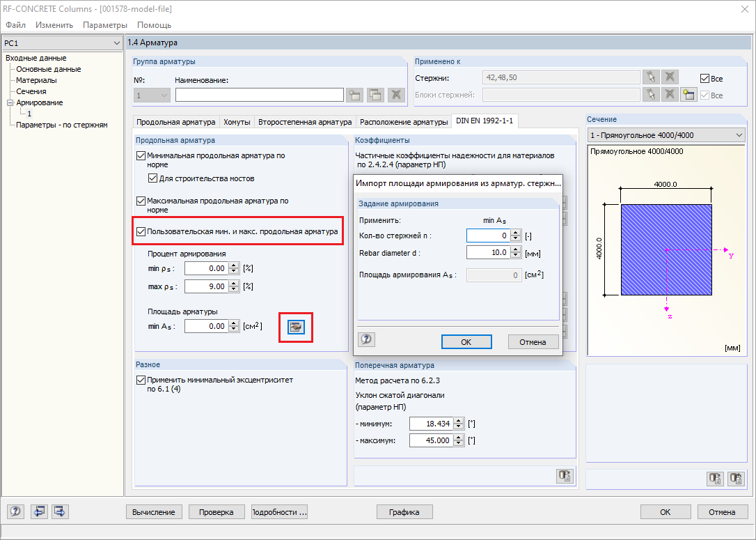Open the Помощь menu
Image resolution: width=756 pixels, height=540 pixels.
coord(155,25)
